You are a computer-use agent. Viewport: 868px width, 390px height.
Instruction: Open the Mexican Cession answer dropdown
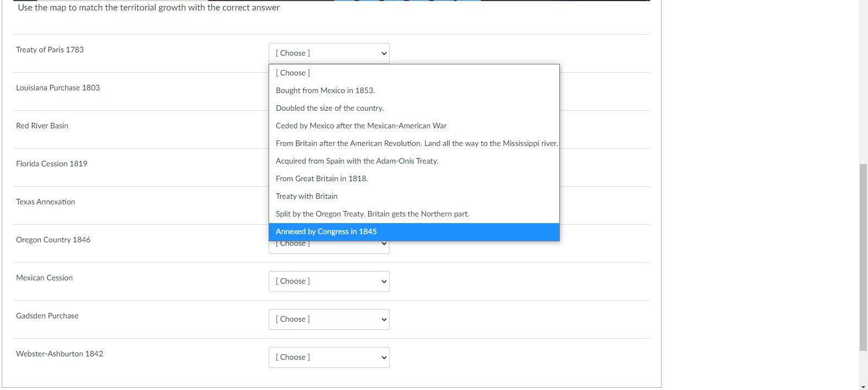tap(329, 281)
